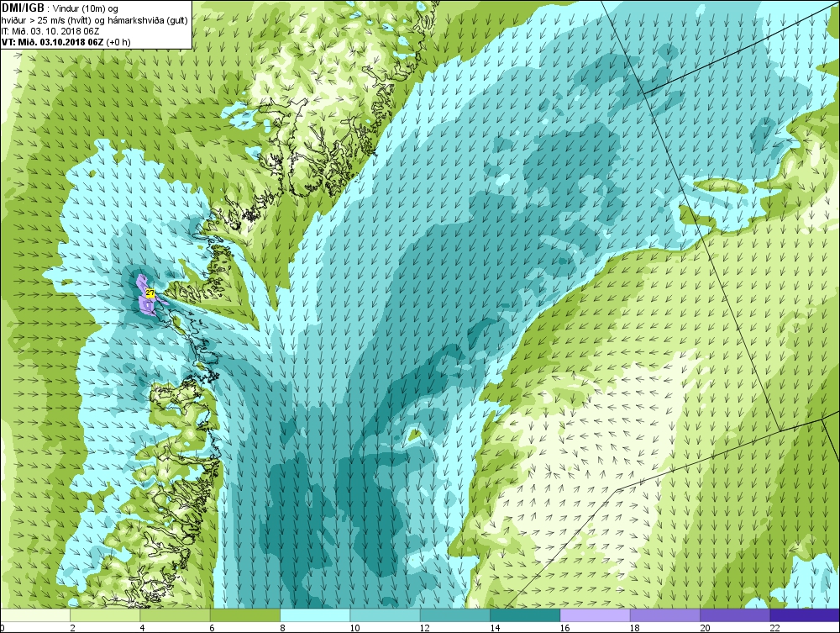The image size is (840, 633).
Task: Click the legend scale label '6'
Action: (x=213, y=628)
